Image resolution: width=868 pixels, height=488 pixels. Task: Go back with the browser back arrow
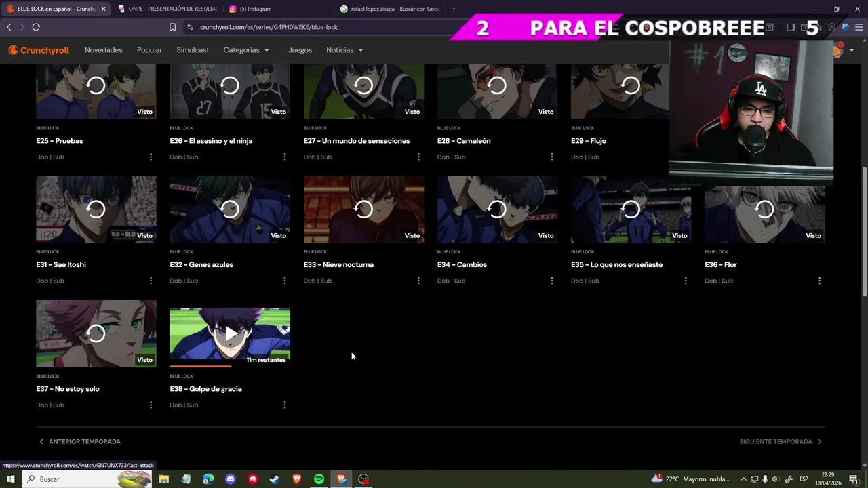9,27
